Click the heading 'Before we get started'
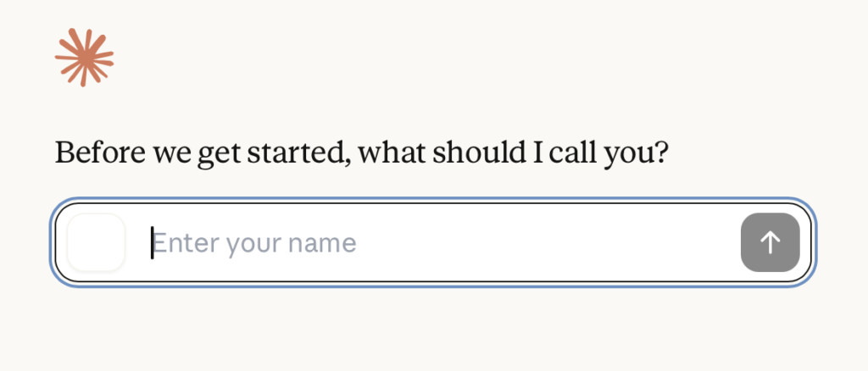 tap(363, 153)
